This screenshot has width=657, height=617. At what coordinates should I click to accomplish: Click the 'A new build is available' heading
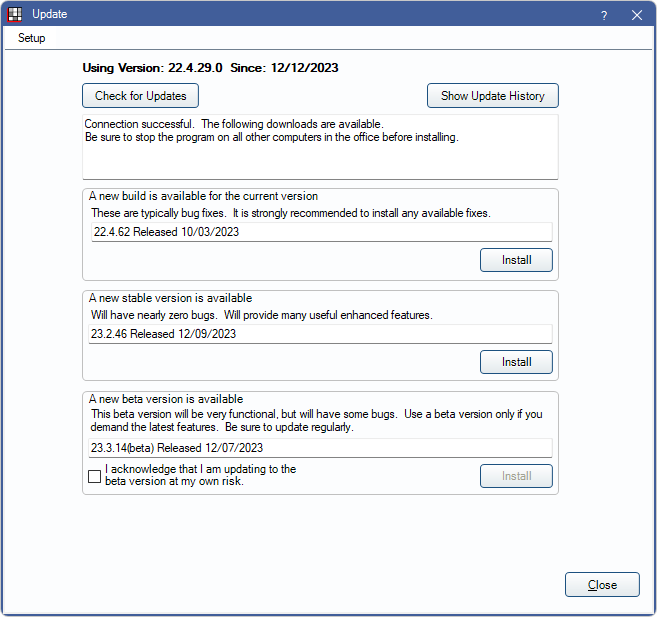point(203,196)
